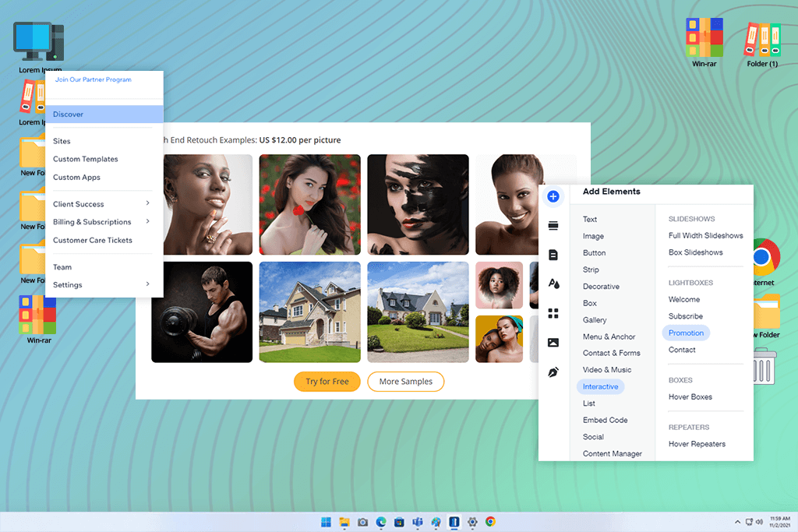This screenshot has width=798, height=532.
Task: Choose Hover Repeaters option
Action: [x=697, y=444]
